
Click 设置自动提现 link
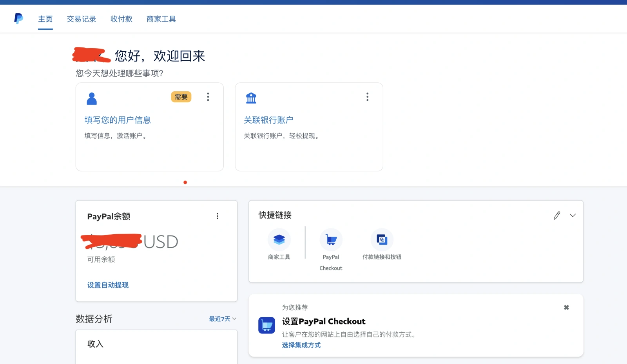point(108,285)
